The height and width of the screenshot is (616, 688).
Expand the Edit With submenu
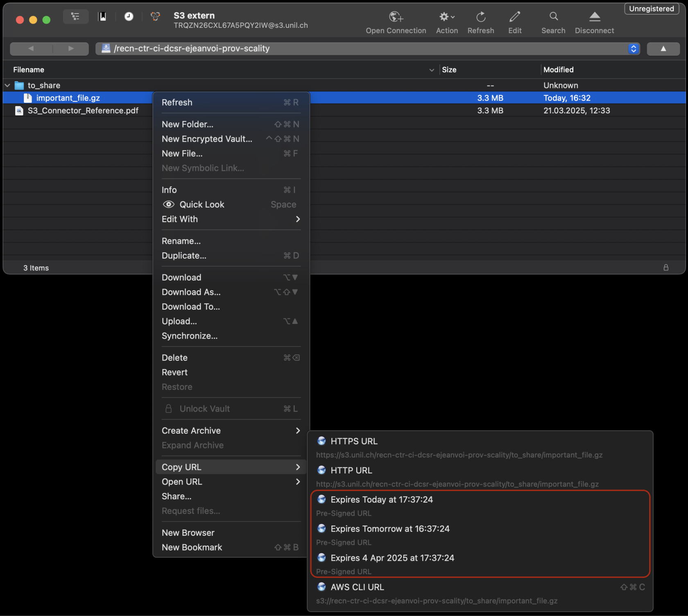tap(231, 219)
